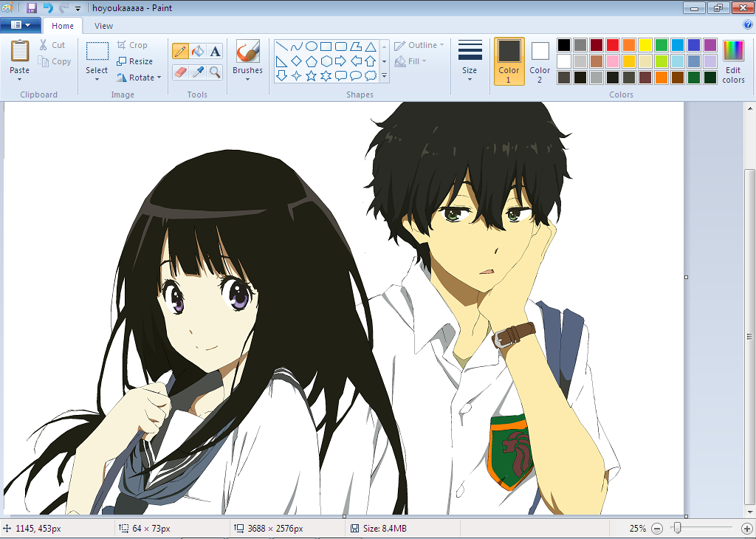Click the canvas right-edge resize handle
Screen dimensions: 756x539
pyautogui.click(x=686, y=277)
